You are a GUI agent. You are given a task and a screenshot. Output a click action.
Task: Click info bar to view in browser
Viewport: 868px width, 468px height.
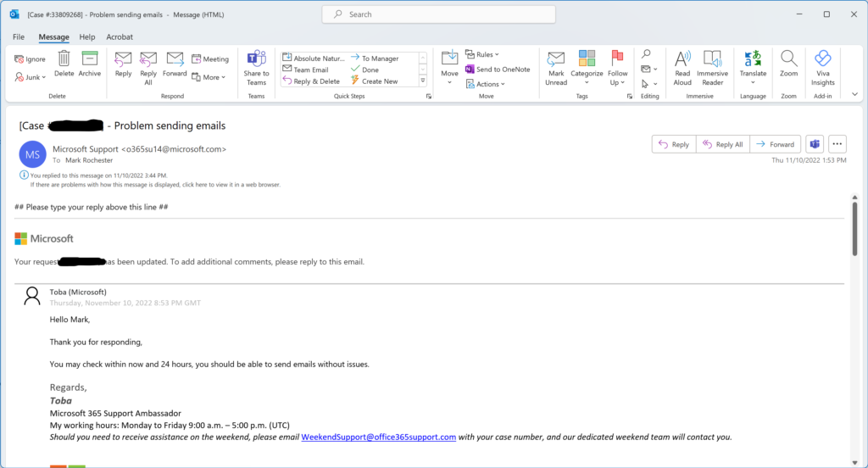point(155,185)
